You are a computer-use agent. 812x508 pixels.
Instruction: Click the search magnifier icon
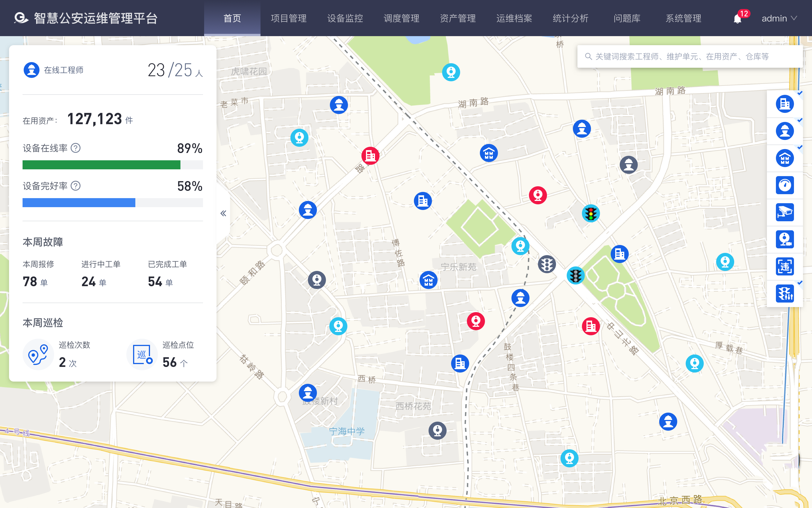pos(588,56)
